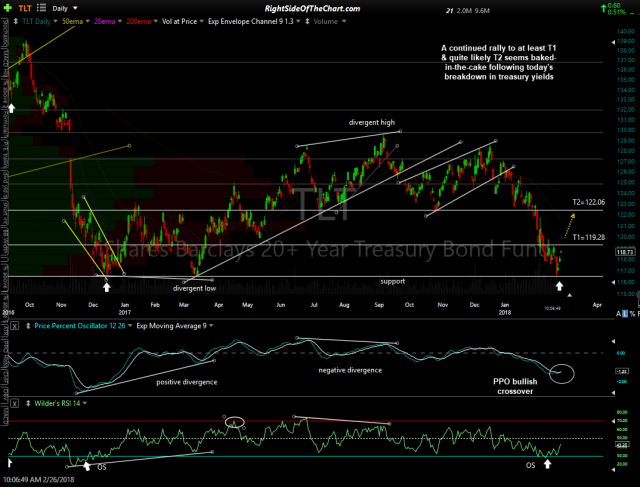Click the -1.21 PPO value label

tap(622, 371)
